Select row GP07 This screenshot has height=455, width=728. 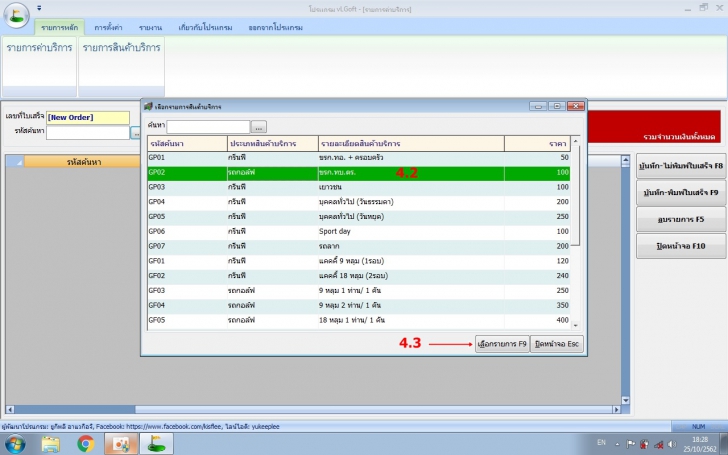pyautogui.click(x=358, y=247)
